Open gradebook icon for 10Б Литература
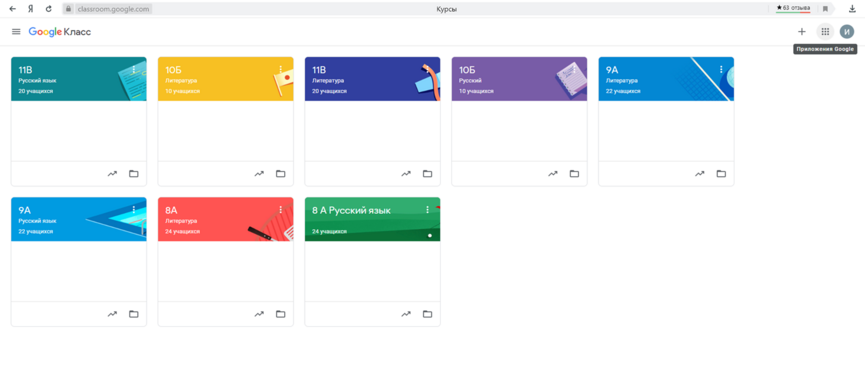This screenshot has width=865, height=382. click(x=259, y=173)
